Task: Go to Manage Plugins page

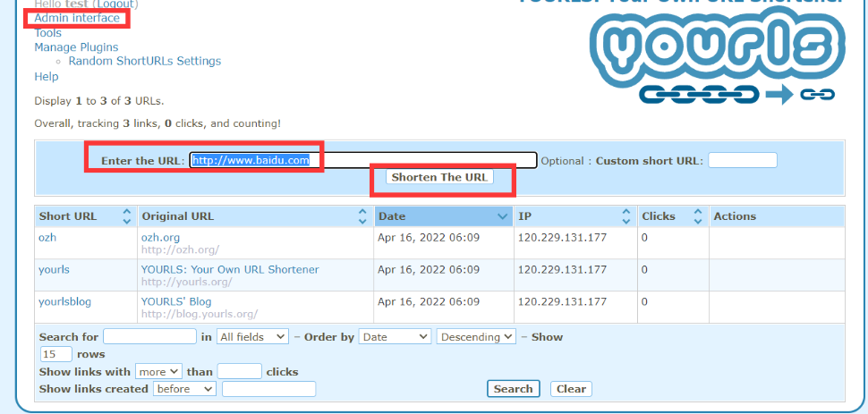Action: click(76, 47)
